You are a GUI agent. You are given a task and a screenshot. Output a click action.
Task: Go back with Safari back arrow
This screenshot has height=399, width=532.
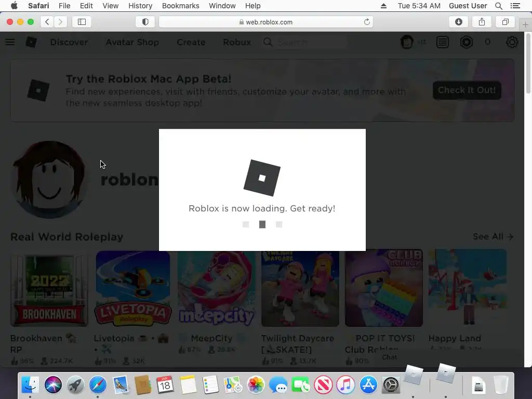point(47,22)
